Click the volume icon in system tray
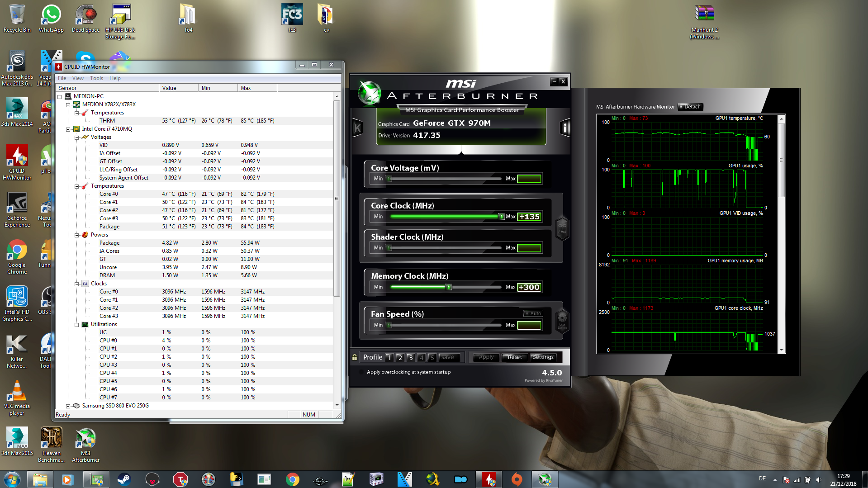This screenshot has width=868, height=488. (819, 479)
